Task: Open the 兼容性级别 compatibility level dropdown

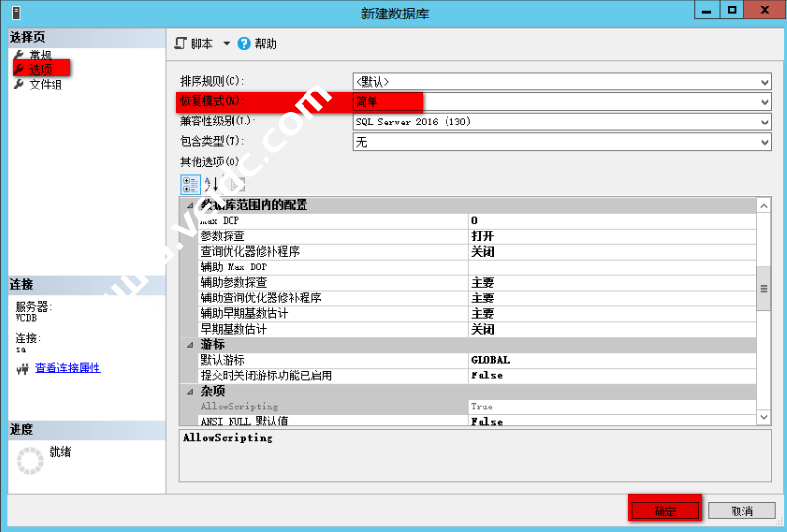Action: pos(764,123)
